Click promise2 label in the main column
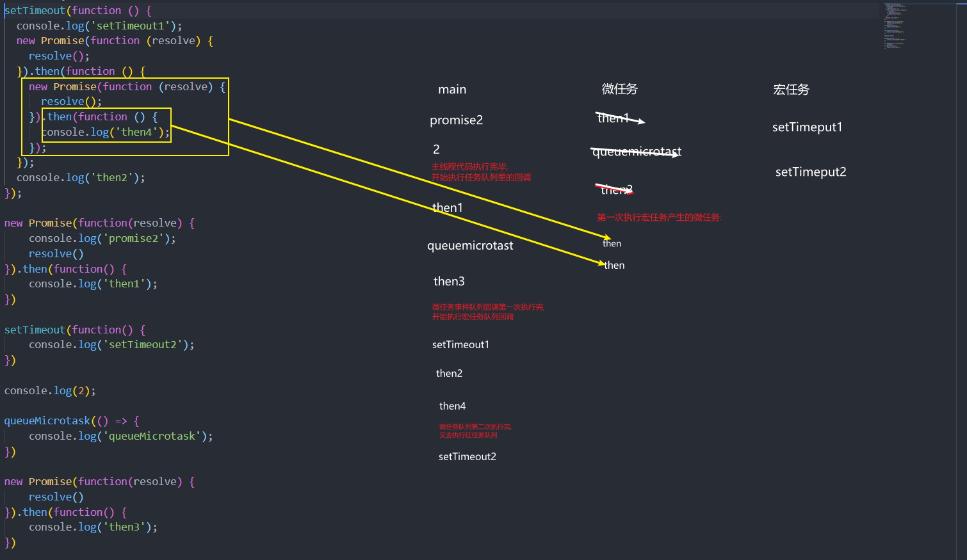 click(x=456, y=120)
